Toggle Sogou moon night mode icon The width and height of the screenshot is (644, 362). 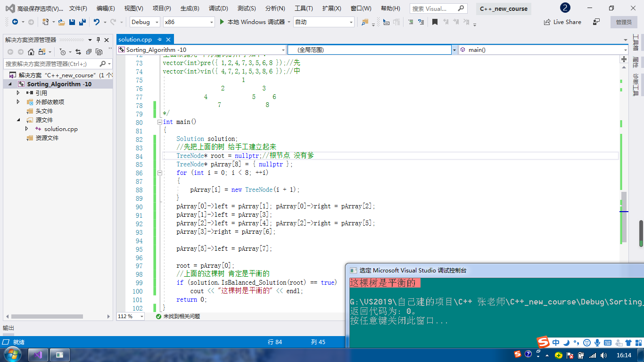[x=567, y=343]
